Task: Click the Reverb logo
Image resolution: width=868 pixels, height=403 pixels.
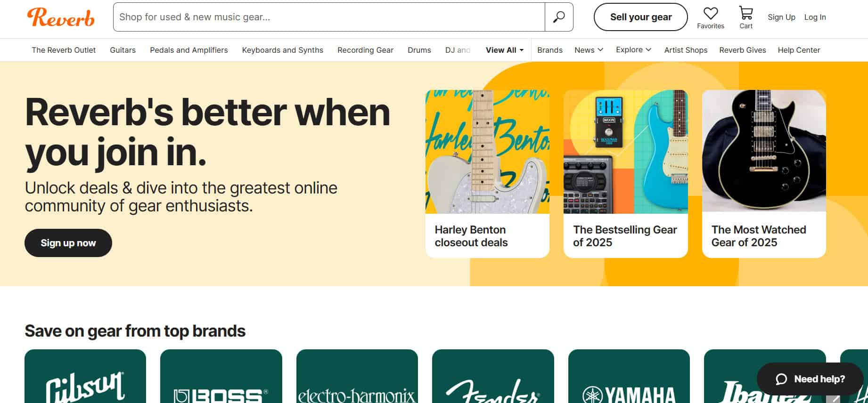Action: click(x=61, y=17)
